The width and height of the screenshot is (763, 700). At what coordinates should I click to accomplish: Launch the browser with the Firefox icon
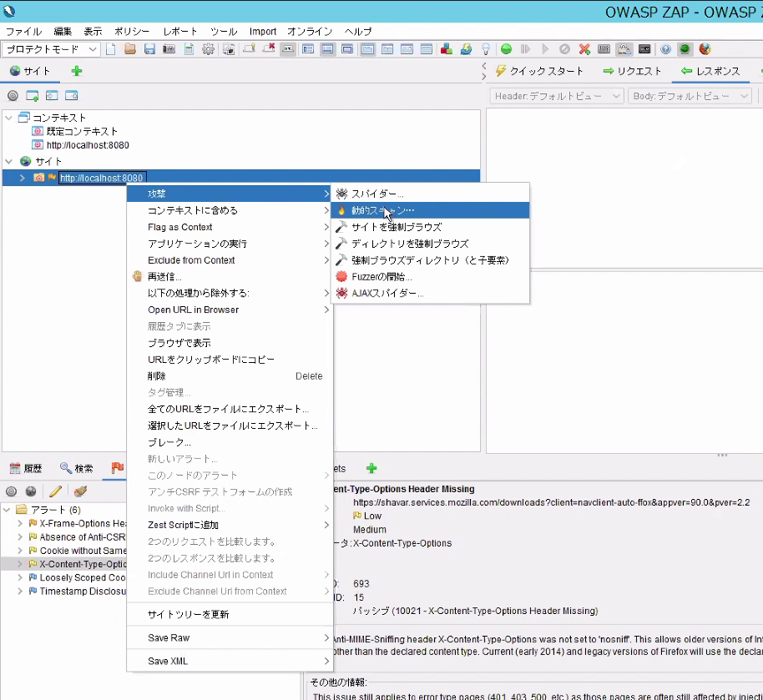click(705, 49)
